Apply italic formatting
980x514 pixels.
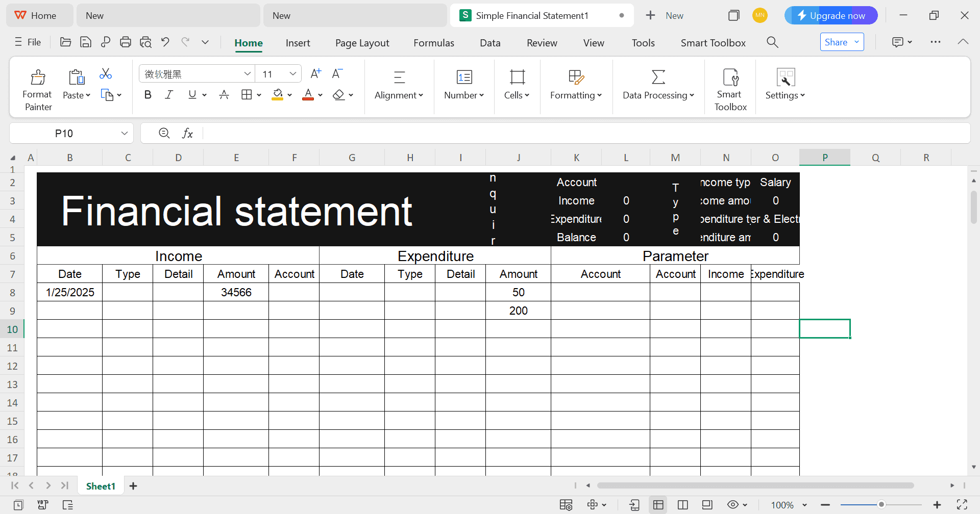pos(168,94)
